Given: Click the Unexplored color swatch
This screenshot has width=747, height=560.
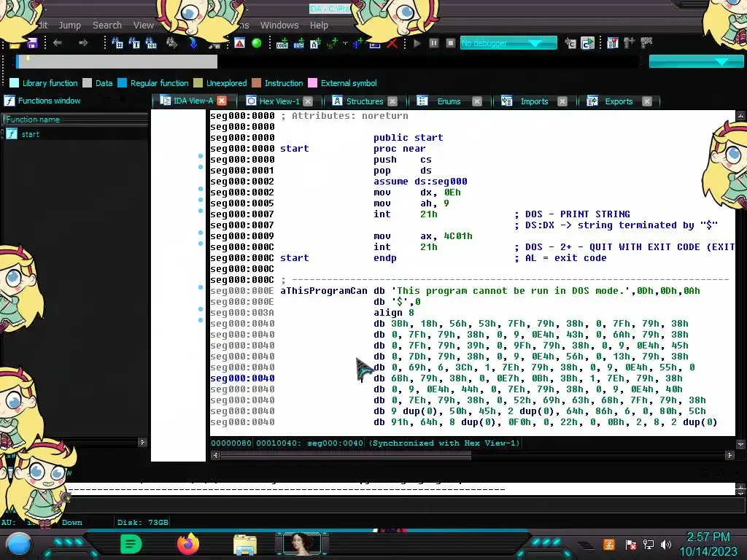Looking at the screenshot, I should pyautogui.click(x=198, y=83).
